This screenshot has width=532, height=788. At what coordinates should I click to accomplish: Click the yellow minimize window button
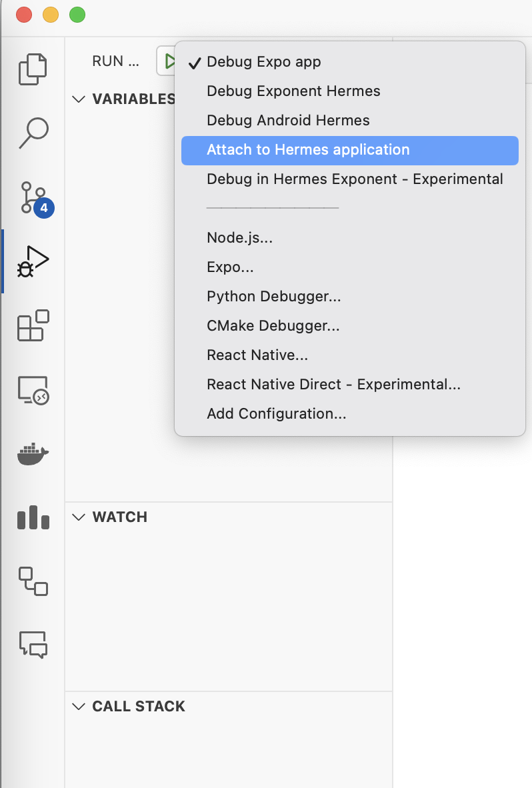click(51, 15)
